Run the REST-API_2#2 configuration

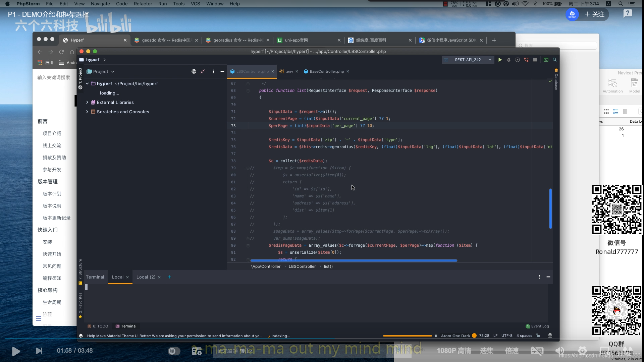point(500,60)
